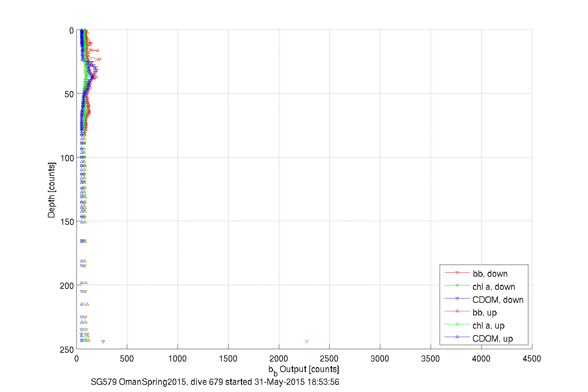Click the 'CDOM, up' legend label
588x392 pixels.
coord(493,339)
